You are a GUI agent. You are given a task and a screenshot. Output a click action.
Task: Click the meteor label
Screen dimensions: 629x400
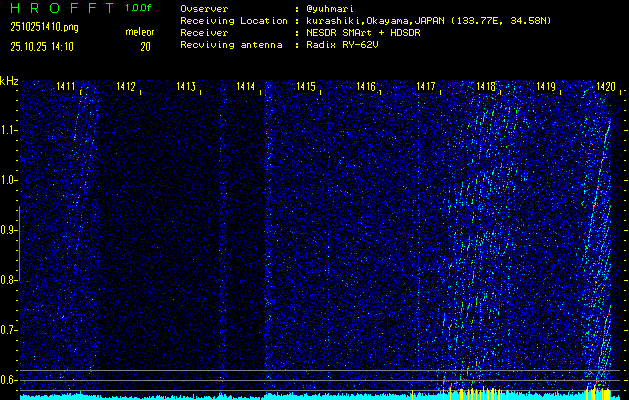[x=140, y=32]
